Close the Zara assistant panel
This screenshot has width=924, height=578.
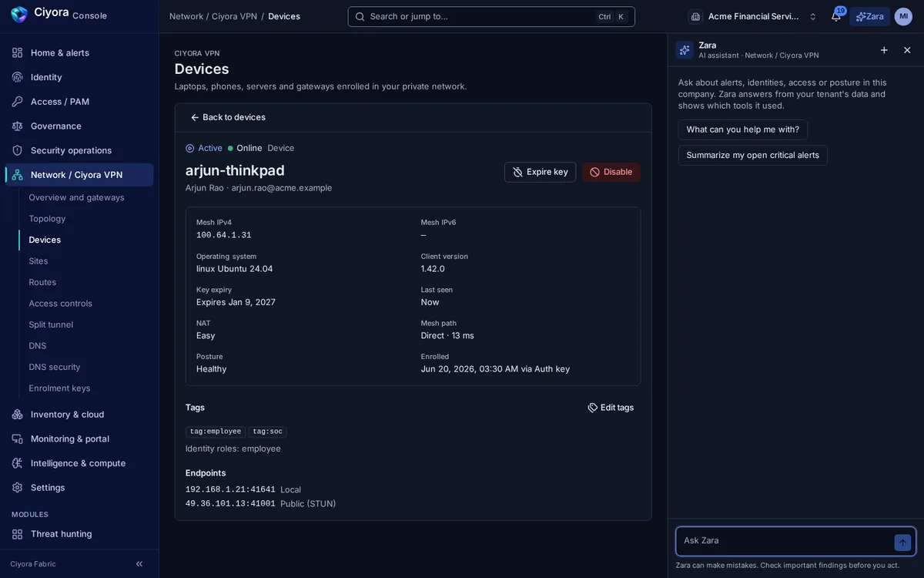pos(907,50)
